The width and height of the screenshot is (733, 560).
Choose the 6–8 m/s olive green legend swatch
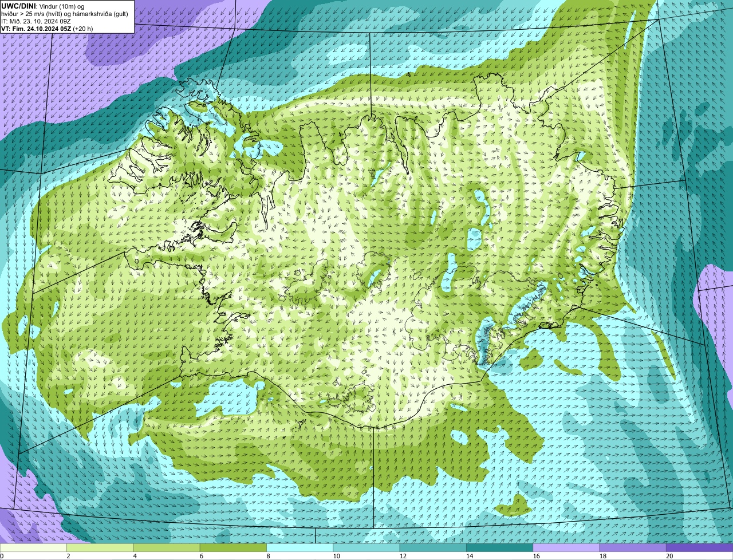pos(233,547)
